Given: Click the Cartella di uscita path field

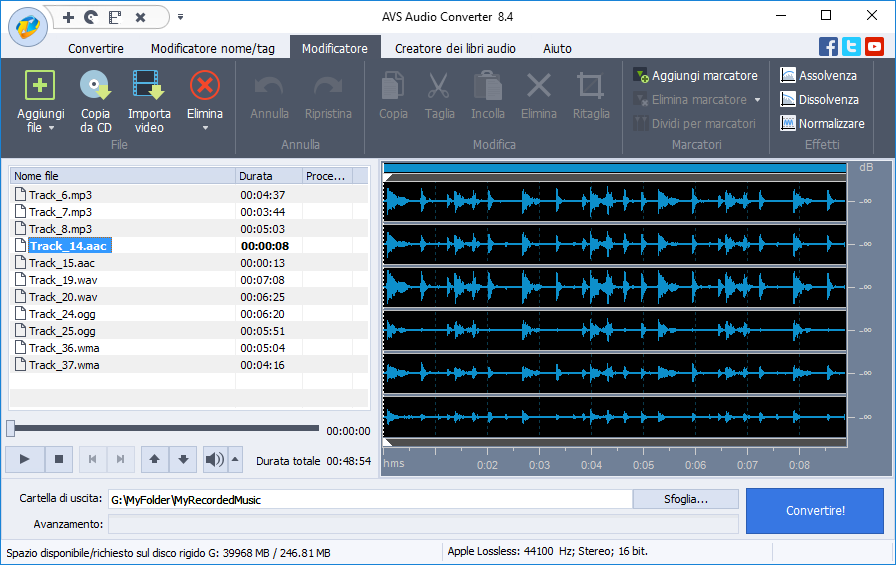Looking at the screenshot, I should click(370, 500).
